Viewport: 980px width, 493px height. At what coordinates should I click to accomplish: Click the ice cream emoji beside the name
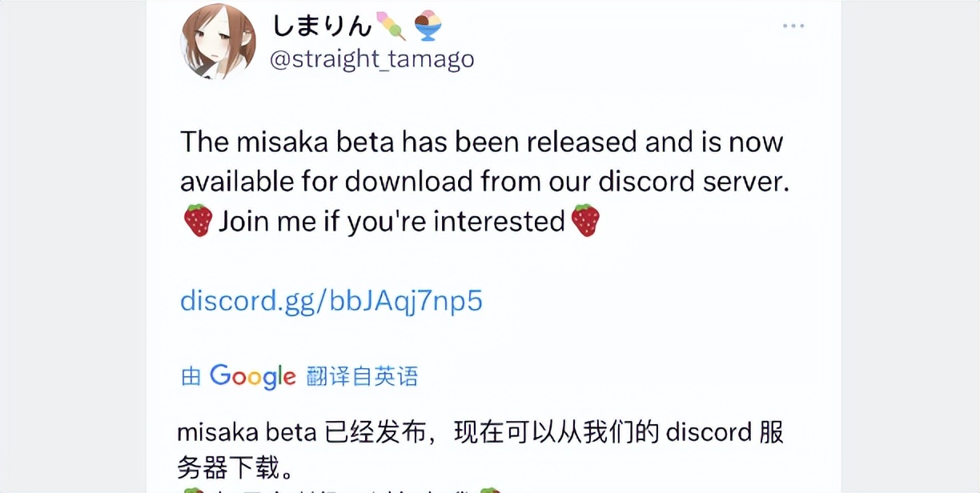[x=428, y=26]
